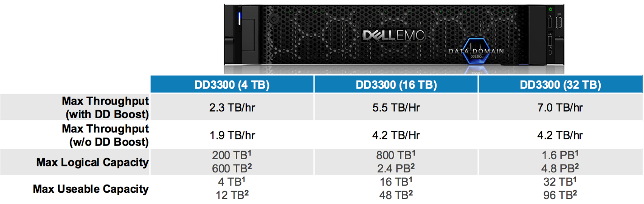Screen dimensions: 644x204
Task: Click the green power indicator on the server
Action: [550, 9]
